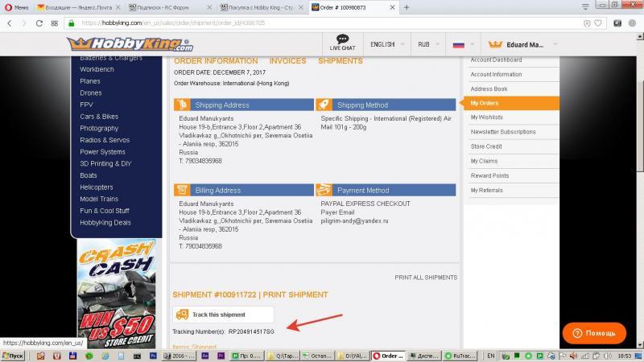Select Drones in the category menu
The width and height of the screenshot is (644, 362).
click(91, 93)
